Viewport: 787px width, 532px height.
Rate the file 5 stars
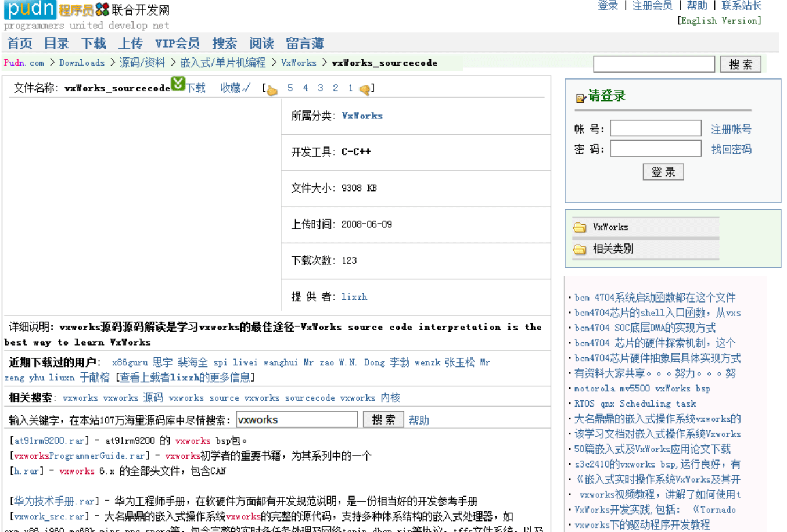(x=290, y=88)
